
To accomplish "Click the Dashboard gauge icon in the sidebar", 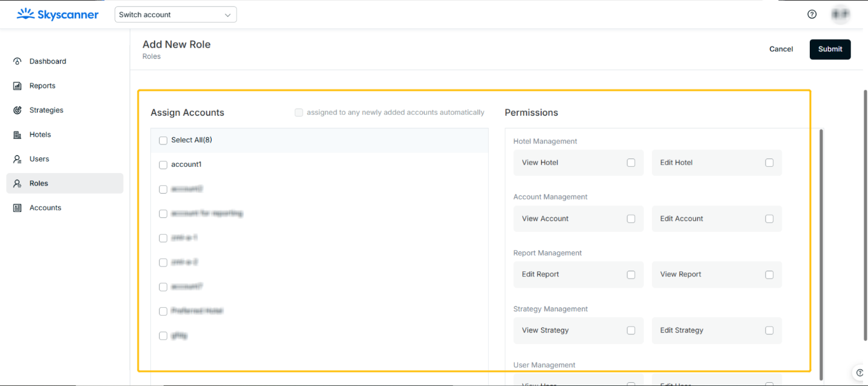I will [18, 61].
